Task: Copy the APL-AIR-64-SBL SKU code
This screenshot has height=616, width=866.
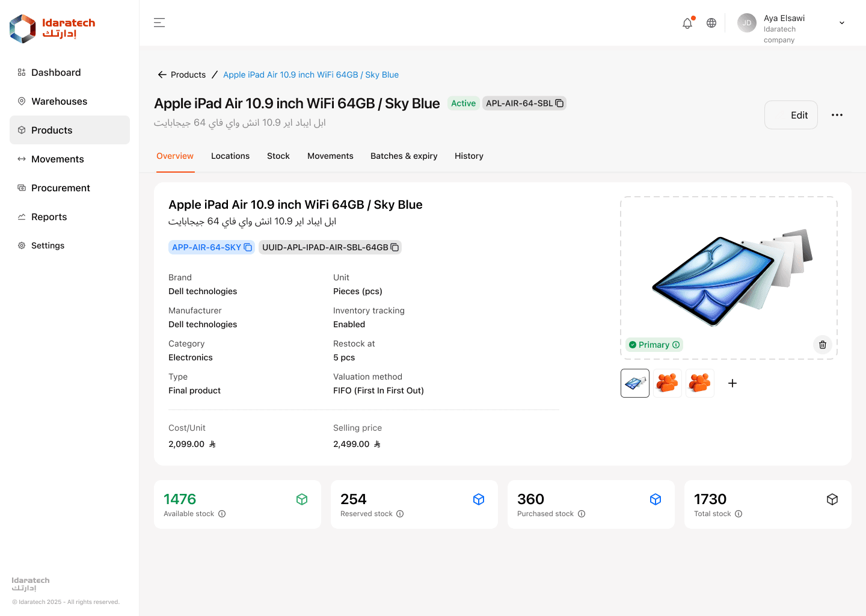Action: [559, 103]
